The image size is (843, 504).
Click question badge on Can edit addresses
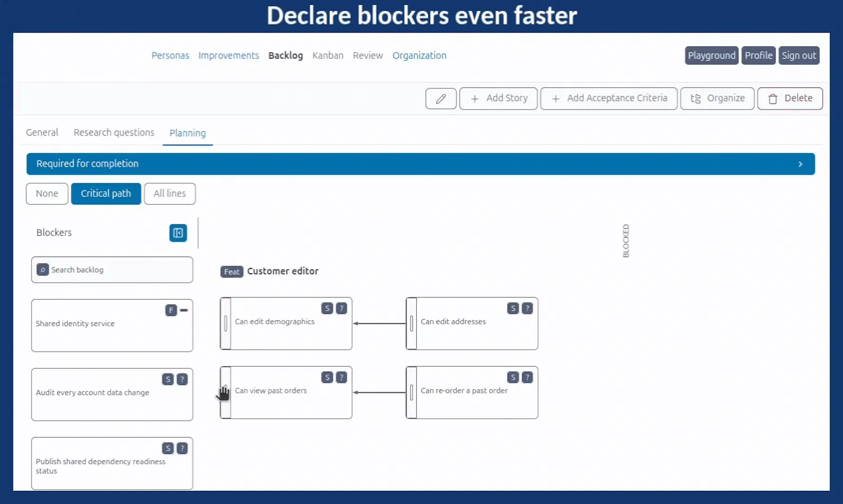pos(527,308)
